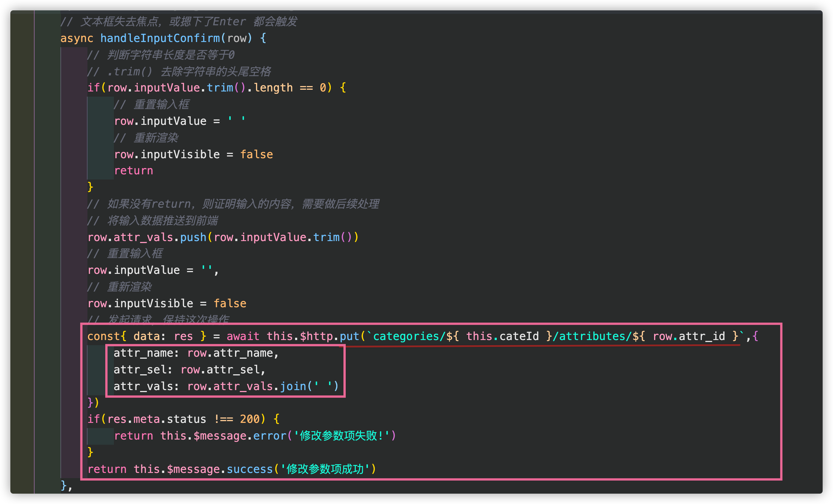Click the async keyword

[x=77, y=38]
